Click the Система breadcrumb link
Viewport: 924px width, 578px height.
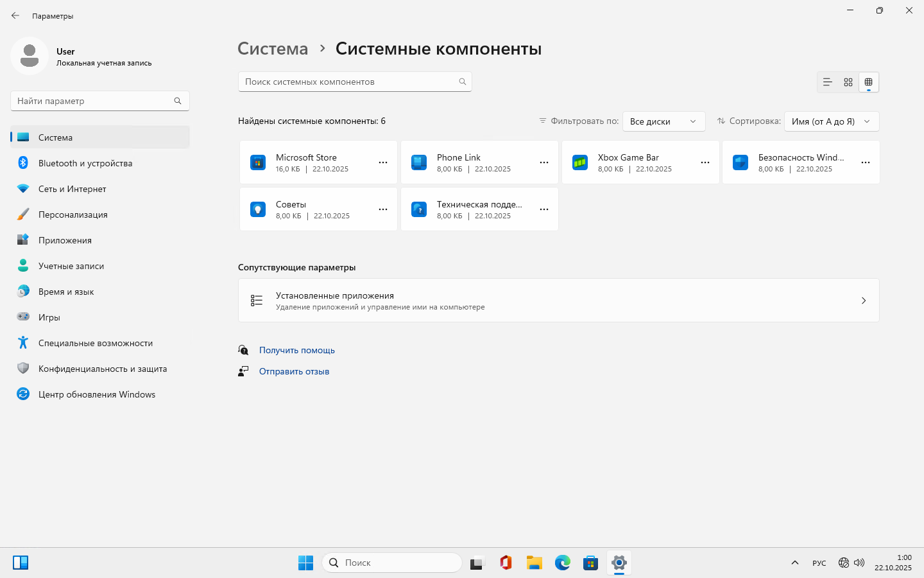point(273,49)
